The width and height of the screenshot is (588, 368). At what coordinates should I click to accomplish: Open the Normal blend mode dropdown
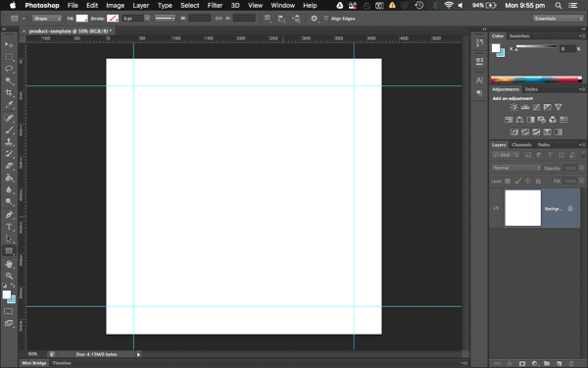[x=516, y=168]
